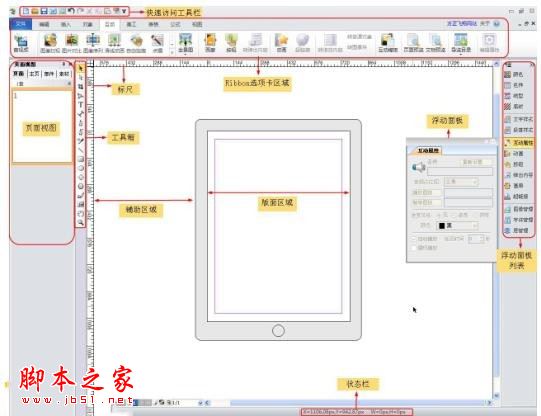This screenshot has height=416, width=541.
Task: Open the blue 文件 file tab
Action: point(21,24)
